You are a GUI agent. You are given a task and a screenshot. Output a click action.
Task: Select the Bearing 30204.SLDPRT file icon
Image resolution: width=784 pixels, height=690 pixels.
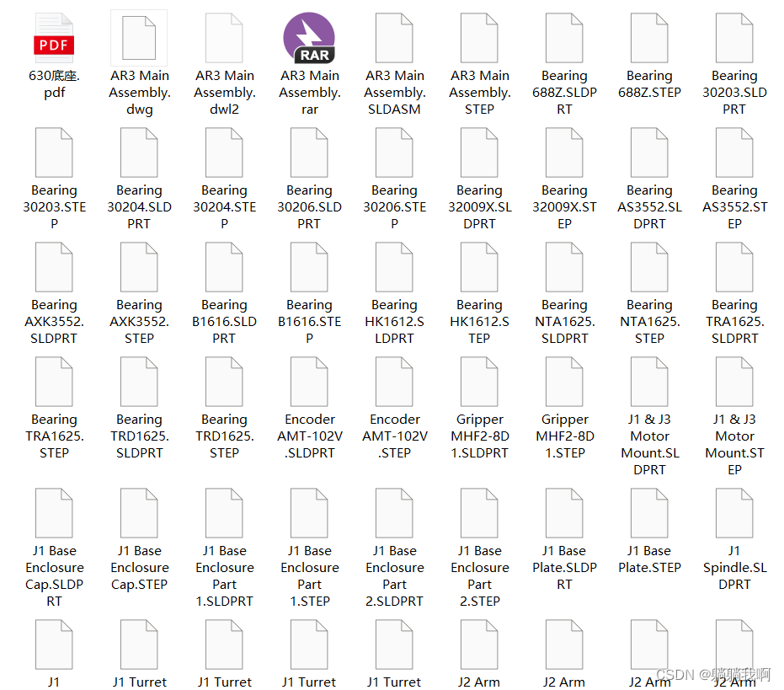click(139, 152)
